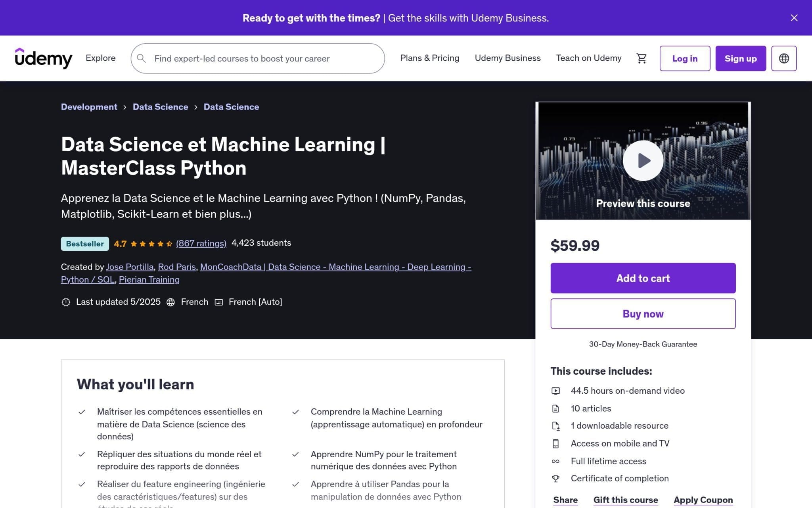Open the Udemy logo home link
Image resolution: width=812 pixels, height=508 pixels.
coord(44,58)
